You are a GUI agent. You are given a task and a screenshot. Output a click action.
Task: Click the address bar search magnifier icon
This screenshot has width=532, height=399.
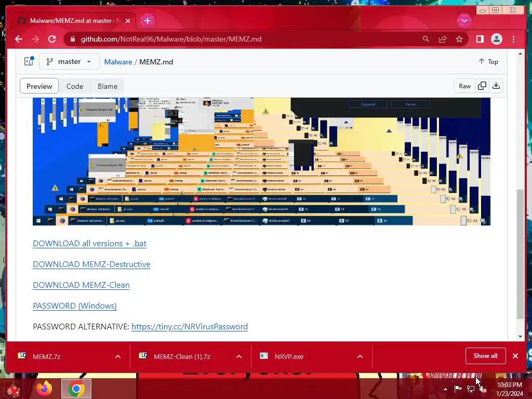click(x=426, y=39)
